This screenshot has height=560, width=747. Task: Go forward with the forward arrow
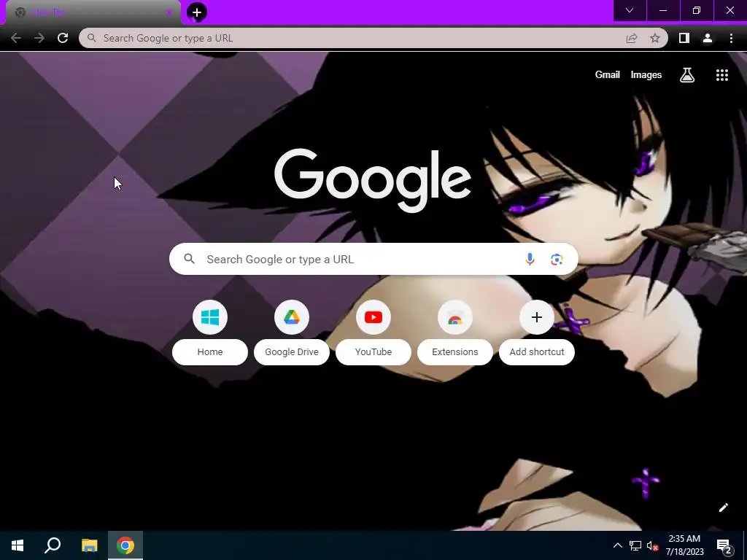click(x=39, y=38)
